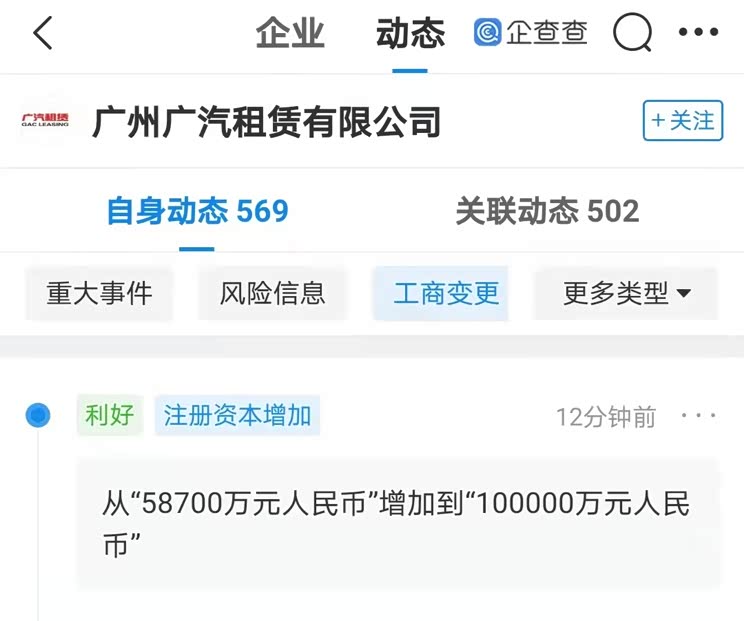This screenshot has height=621, width=744.
Task: Follow company with +关注 button
Action: (x=683, y=120)
